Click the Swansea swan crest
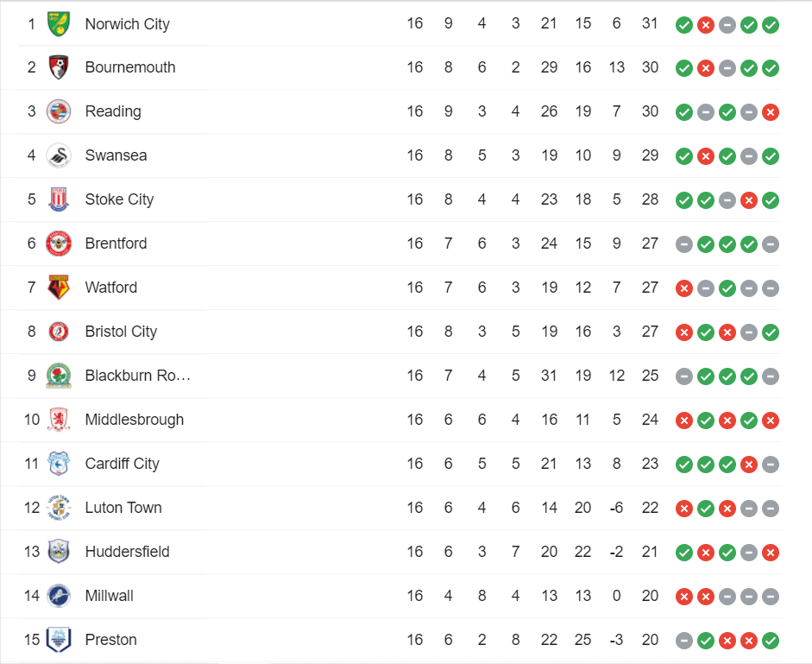Viewport: 812px width, 664px height. [59, 155]
